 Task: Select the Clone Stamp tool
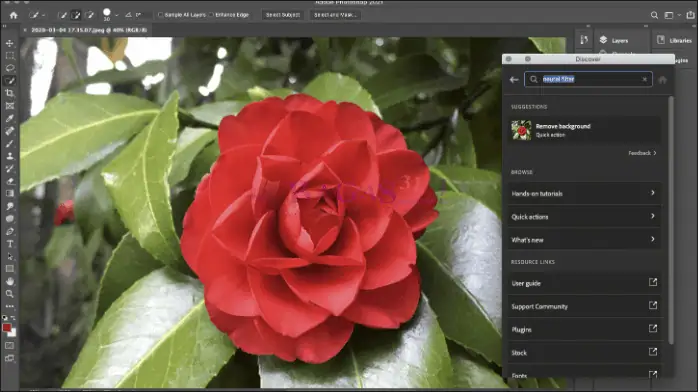tap(9, 156)
